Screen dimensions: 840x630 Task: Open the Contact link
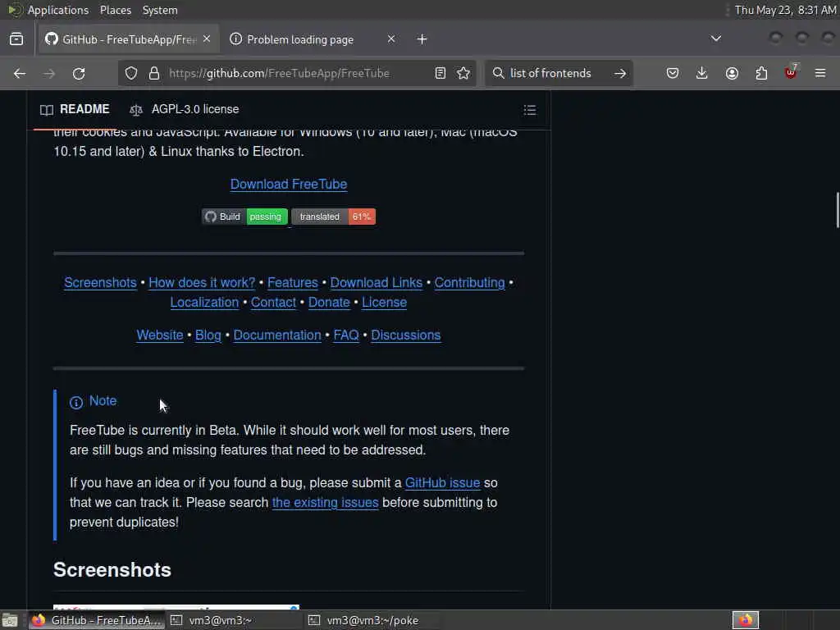273,303
